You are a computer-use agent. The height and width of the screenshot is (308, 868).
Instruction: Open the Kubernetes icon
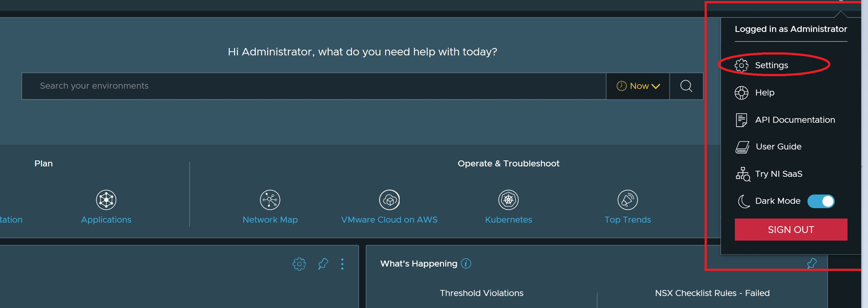tap(508, 200)
